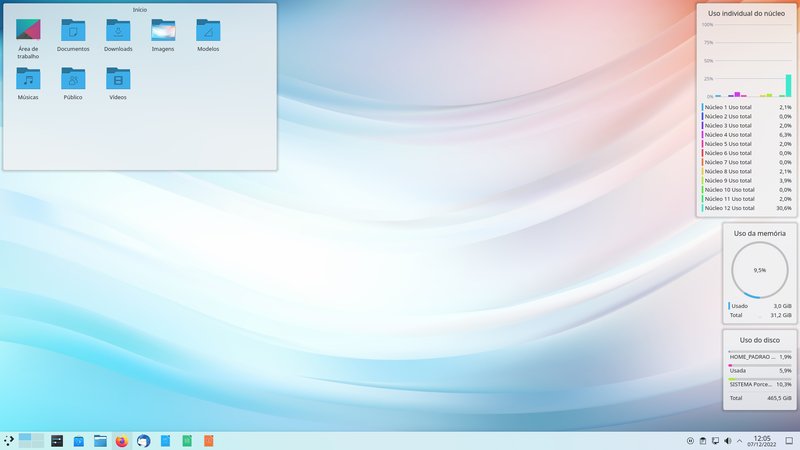Screen dimensions: 800x450
Task: Open LibreOffice Writer blue document icon
Action: tap(165, 441)
